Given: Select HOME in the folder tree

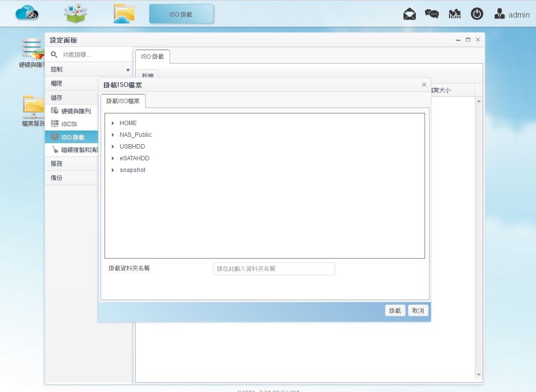Looking at the screenshot, I should point(128,123).
